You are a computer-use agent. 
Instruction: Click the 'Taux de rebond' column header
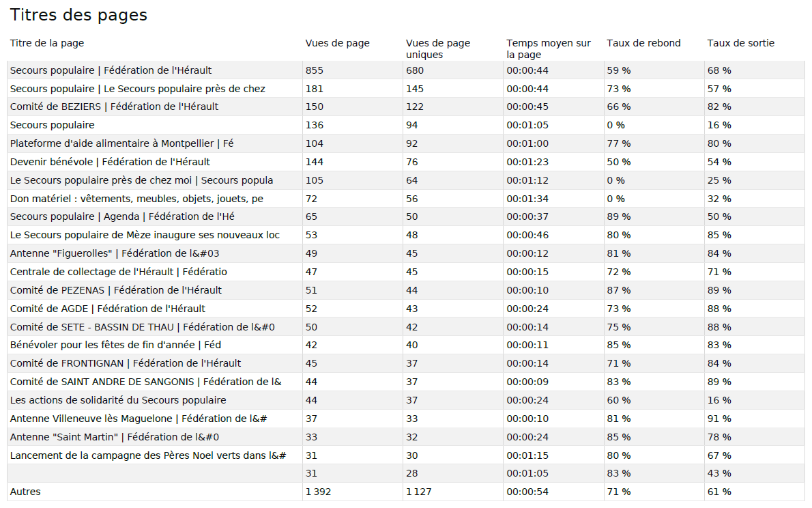643,43
